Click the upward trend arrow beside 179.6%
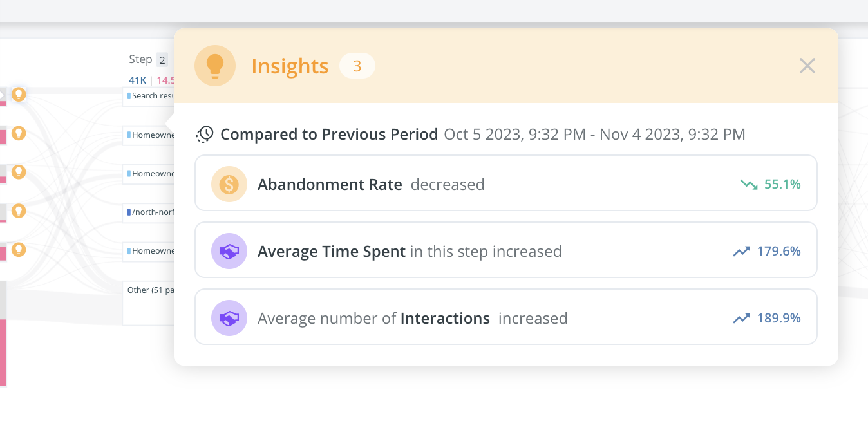The width and height of the screenshot is (868, 439). pos(741,252)
